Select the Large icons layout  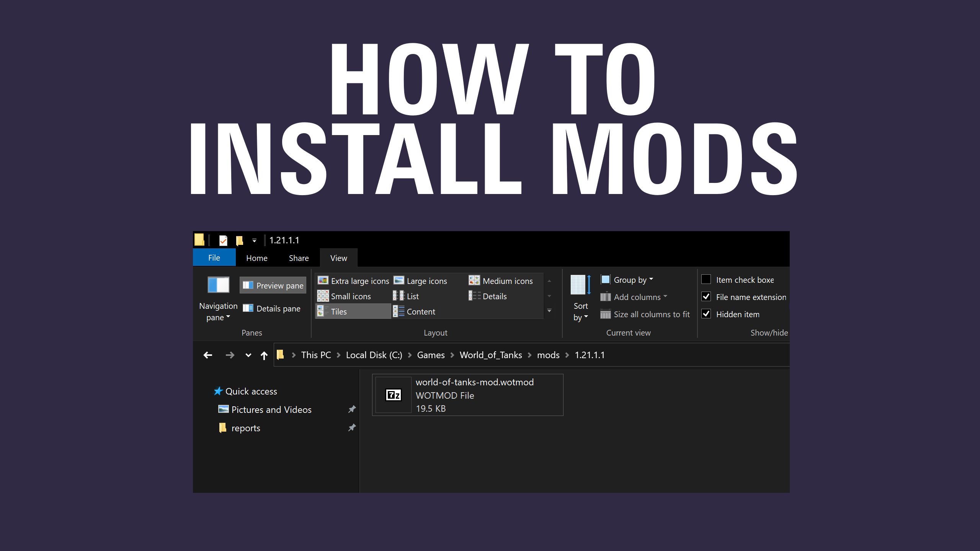pyautogui.click(x=426, y=280)
